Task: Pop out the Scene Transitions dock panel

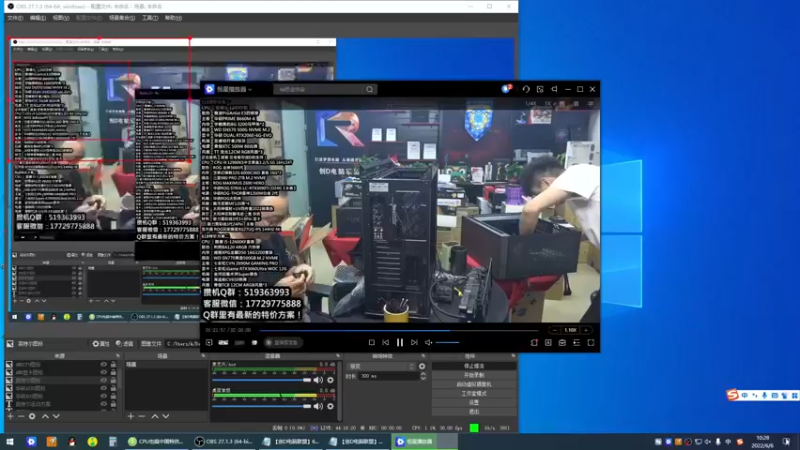Action: [x=423, y=356]
